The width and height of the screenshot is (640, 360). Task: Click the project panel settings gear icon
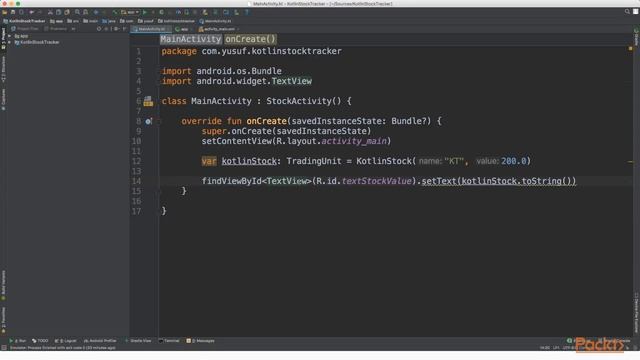click(117, 29)
